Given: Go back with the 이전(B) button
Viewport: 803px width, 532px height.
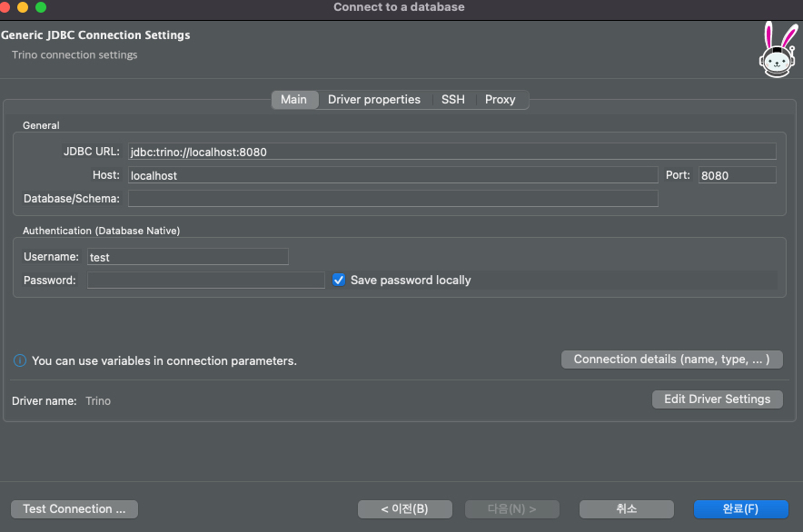Looking at the screenshot, I should tap(404, 509).
